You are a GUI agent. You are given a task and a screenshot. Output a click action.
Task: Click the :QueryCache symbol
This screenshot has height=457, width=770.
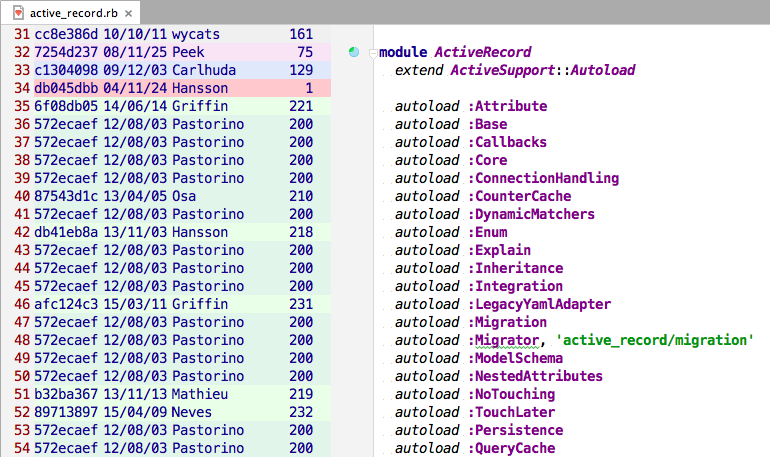point(511,448)
